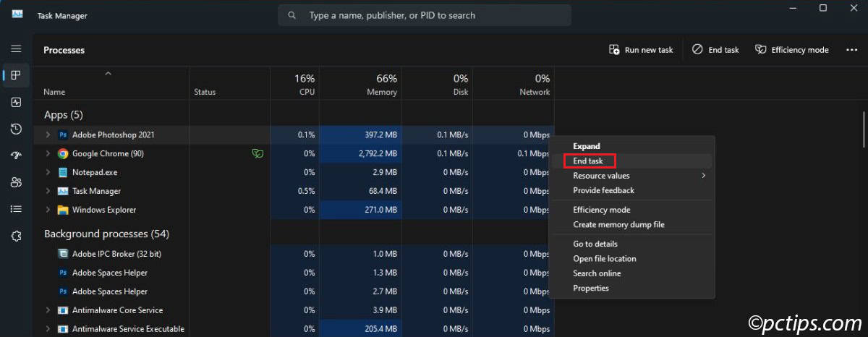Click the Adobe IPC Broker process icon

pos(63,254)
